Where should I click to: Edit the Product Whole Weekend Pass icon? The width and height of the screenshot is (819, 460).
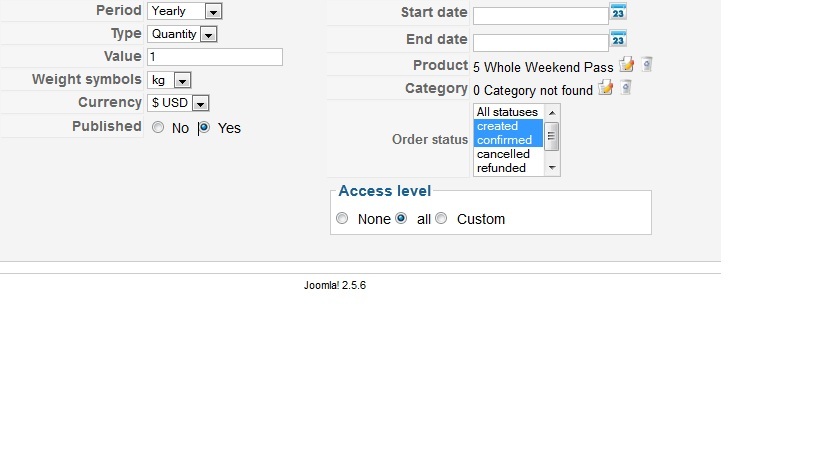coord(626,65)
